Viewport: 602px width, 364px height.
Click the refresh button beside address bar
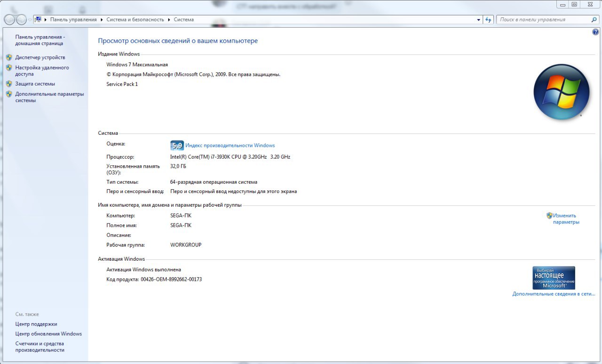tap(488, 20)
